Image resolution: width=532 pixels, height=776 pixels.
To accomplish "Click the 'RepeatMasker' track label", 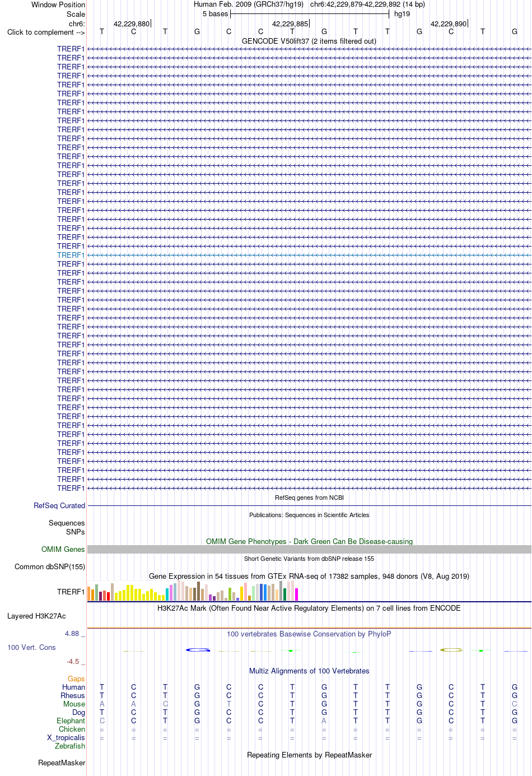I will (62, 763).
